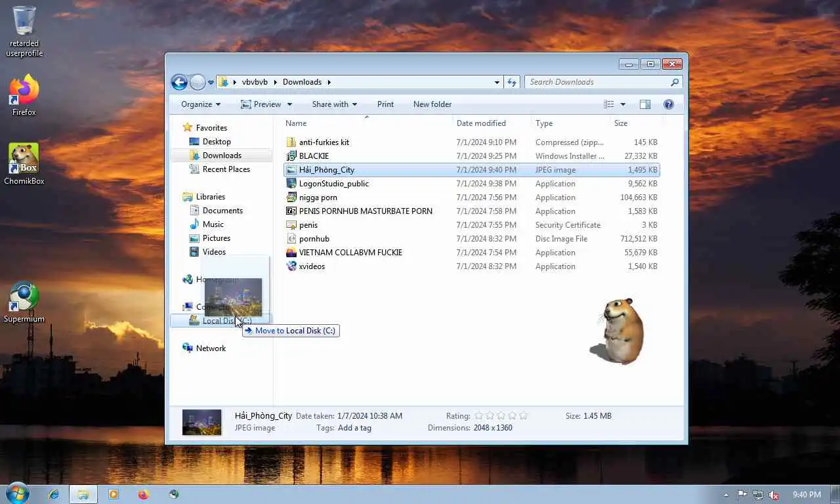
Task: Expand the breadcrumb arrow after vbvbvb
Action: tap(274, 82)
